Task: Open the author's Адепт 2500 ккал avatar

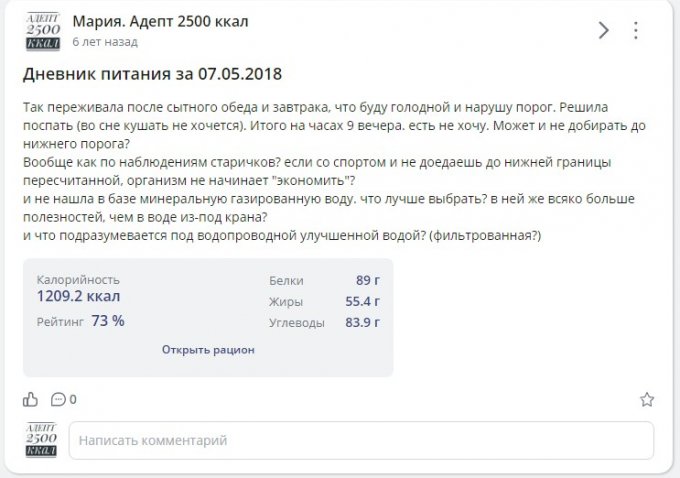Action: pos(42,31)
